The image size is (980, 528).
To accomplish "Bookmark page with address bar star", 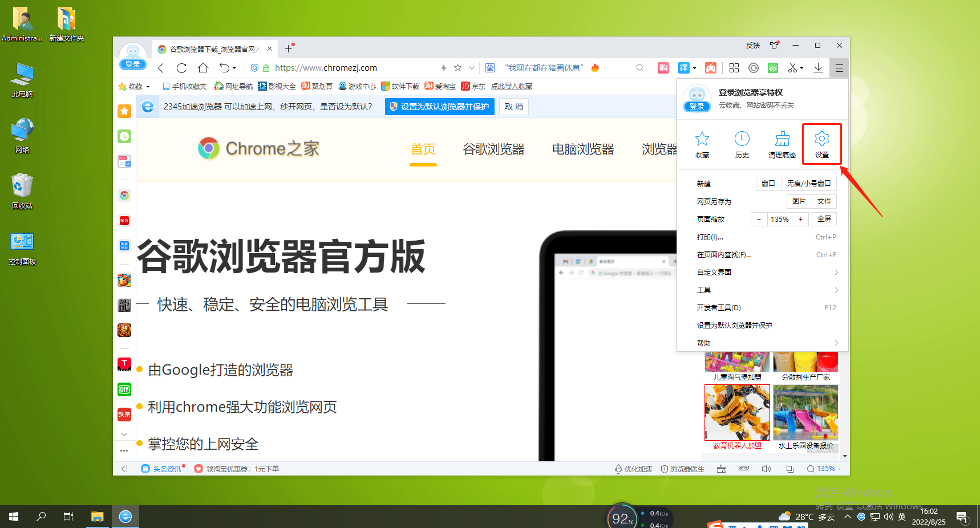I will [x=457, y=68].
